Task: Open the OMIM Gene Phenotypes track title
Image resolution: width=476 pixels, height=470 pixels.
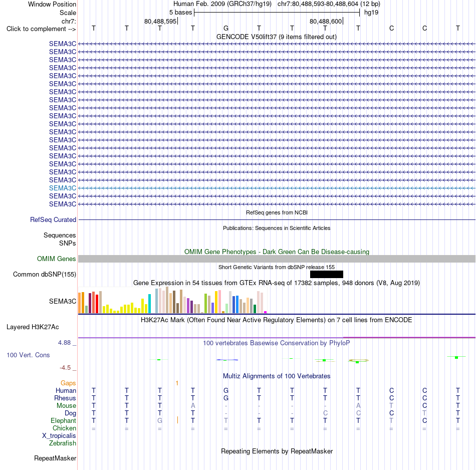Action: pos(277,252)
